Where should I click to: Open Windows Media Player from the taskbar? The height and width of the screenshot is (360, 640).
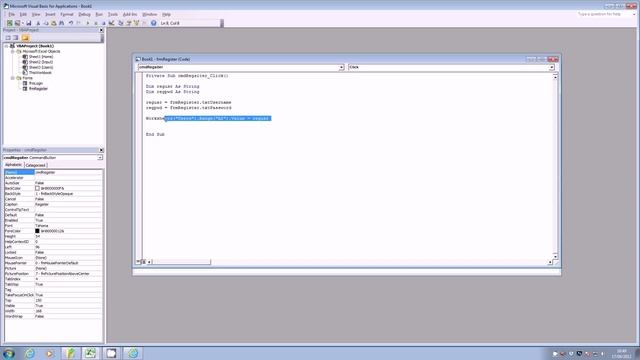coord(50,353)
